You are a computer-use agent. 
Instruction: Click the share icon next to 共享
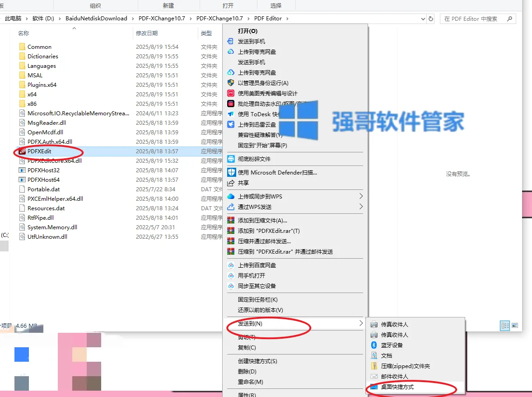coord(231,183)
